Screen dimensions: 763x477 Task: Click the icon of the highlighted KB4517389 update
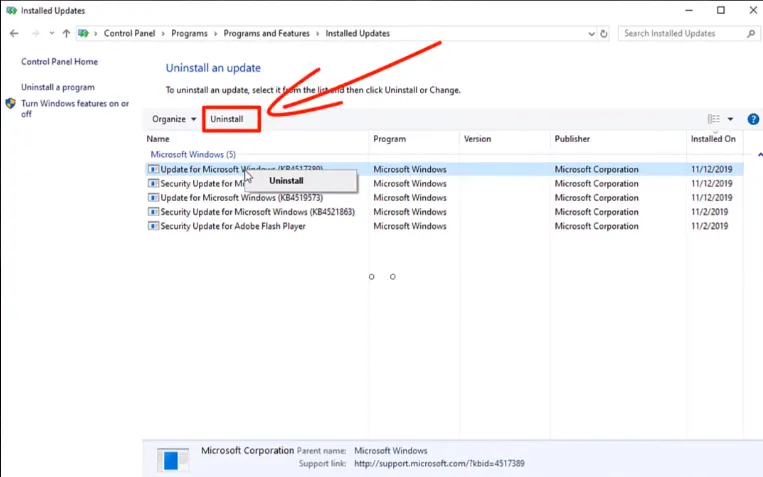pyautogui.click(x=153, y=169)
